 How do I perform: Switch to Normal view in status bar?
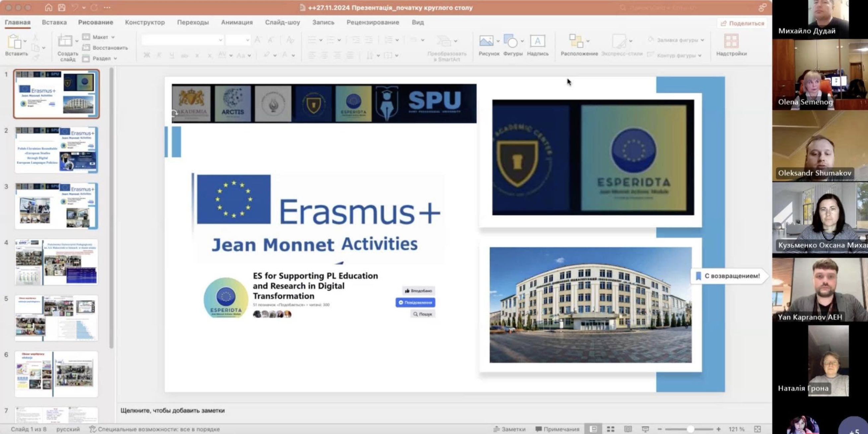click(x=593, y=429)
